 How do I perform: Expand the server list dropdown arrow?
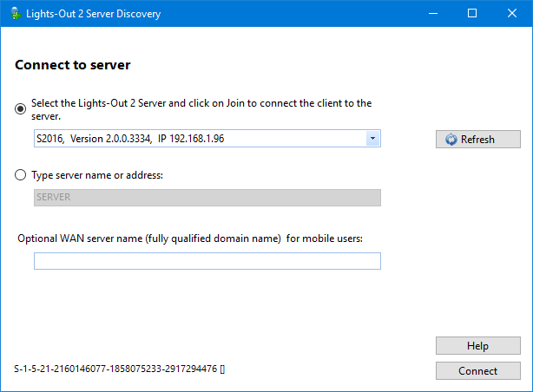372,139
